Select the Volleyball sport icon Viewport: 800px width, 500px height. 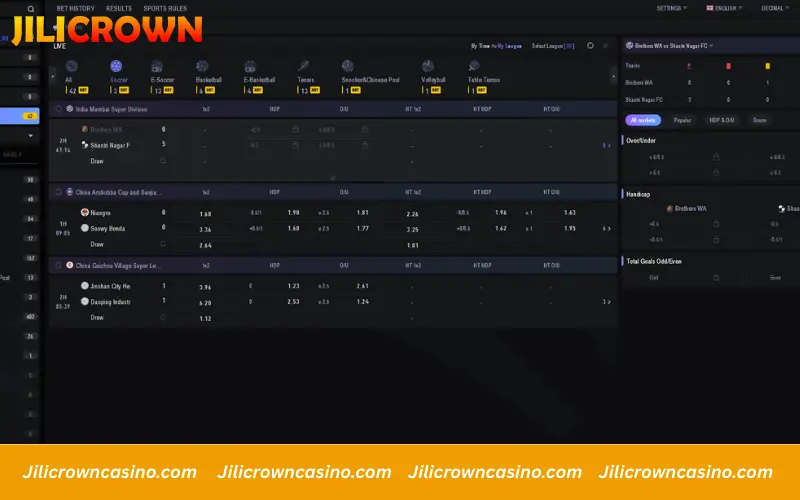click(x=428, y=67)
